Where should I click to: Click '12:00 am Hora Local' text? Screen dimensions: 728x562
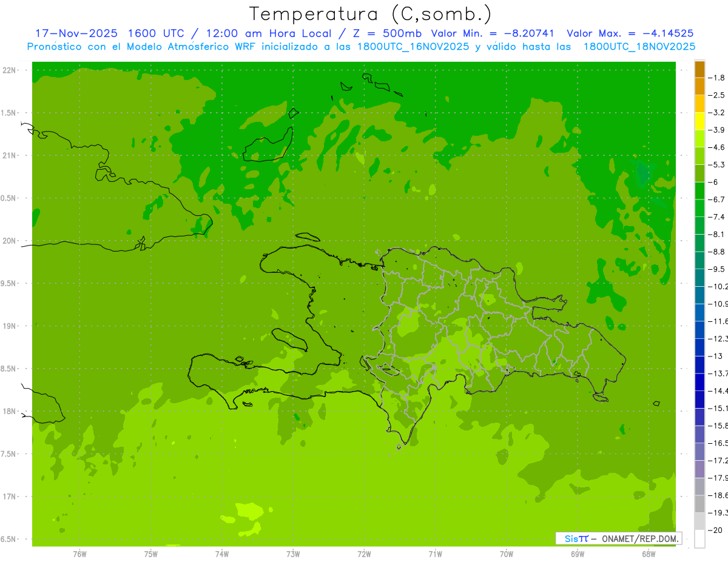(270, 33)
